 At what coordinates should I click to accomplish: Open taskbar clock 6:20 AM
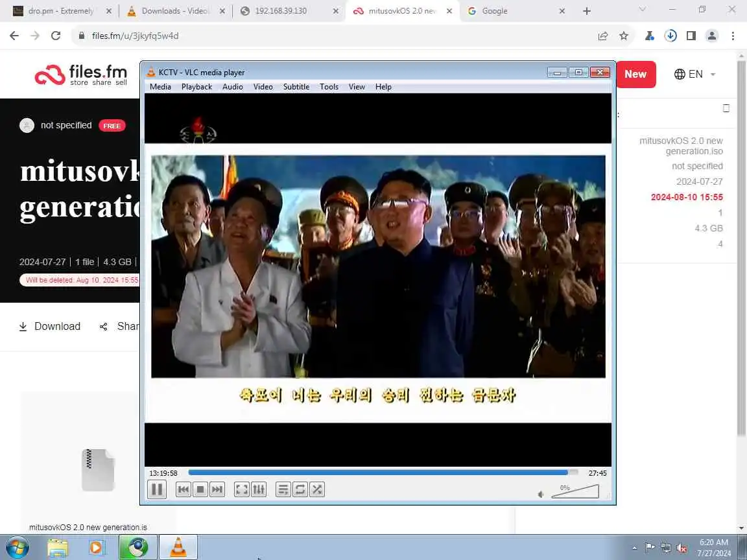(x=714, y=548)
